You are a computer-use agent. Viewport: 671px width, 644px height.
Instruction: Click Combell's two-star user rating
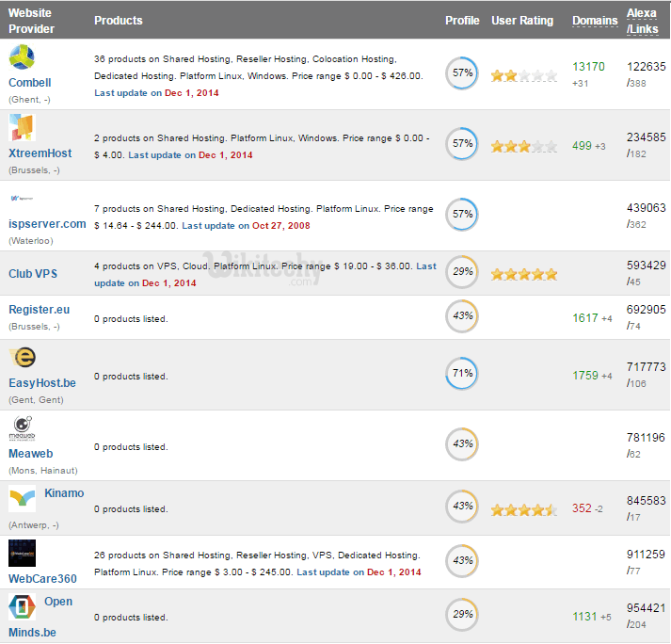[x=524, y=75]
